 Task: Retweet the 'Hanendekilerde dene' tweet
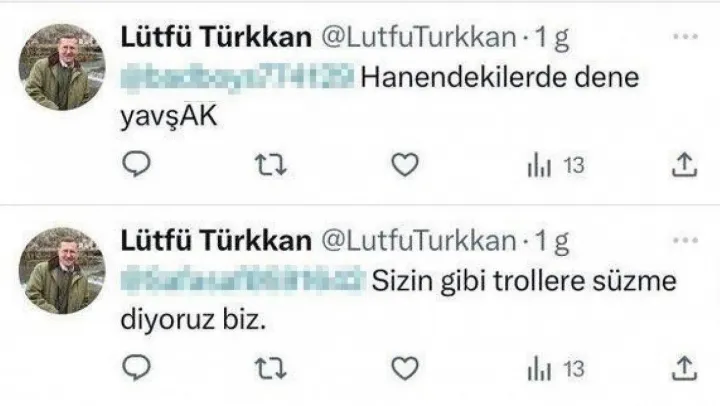271,165
